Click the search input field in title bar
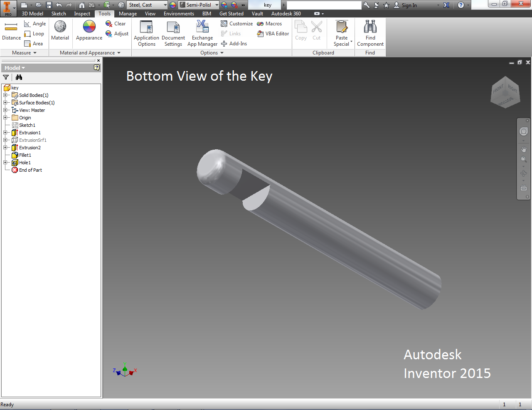The image size is (532, 410). [324, 5]
